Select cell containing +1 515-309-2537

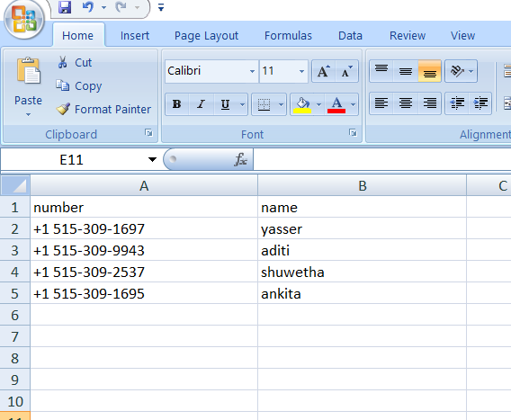(144, 272)
